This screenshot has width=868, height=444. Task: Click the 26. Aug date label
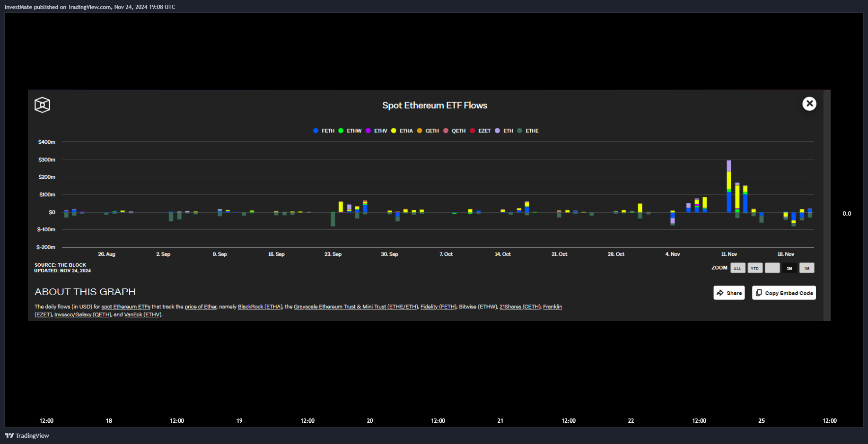tap(106, 254)
